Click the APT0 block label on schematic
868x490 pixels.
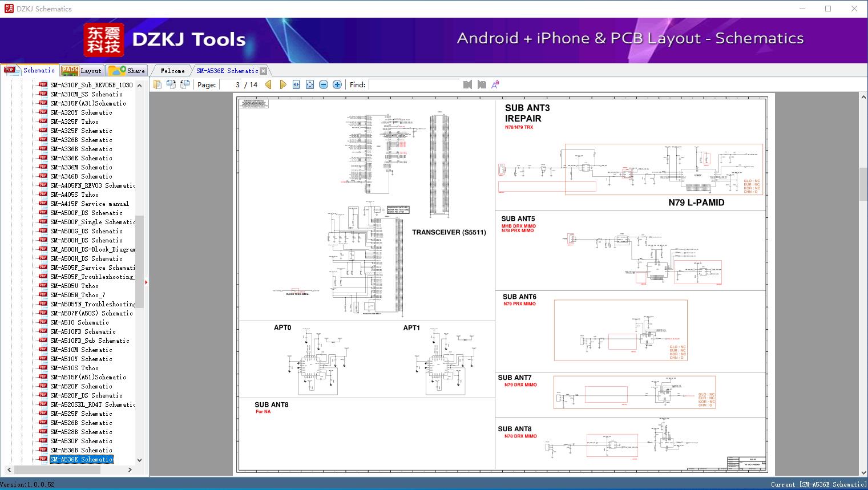282,327
